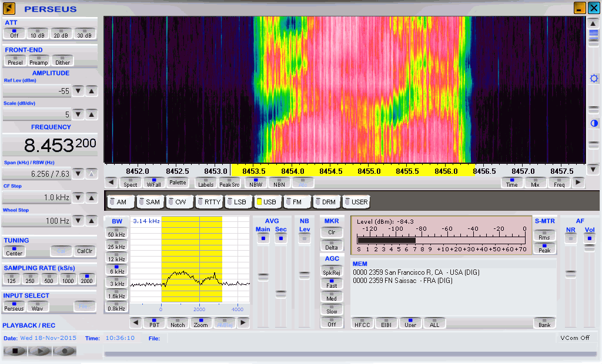The image size is (602, 364).
Task: Enable the Preamp front-end toggle
Action: click(x=39, y=60)
